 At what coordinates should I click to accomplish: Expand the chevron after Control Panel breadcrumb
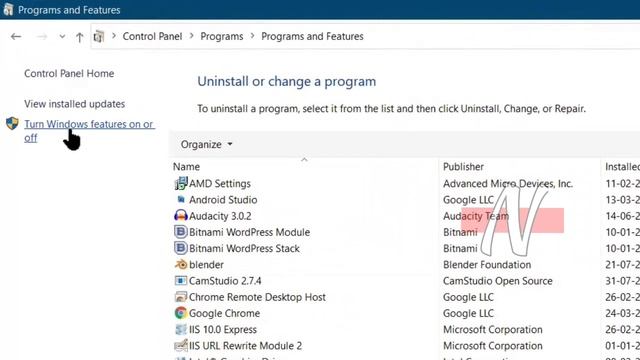tap(191, 36)
